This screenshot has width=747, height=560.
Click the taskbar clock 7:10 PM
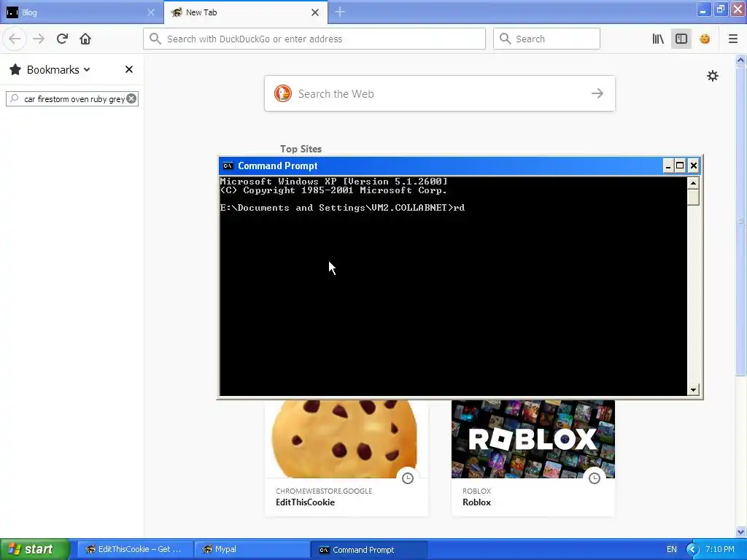pos(719,549)
